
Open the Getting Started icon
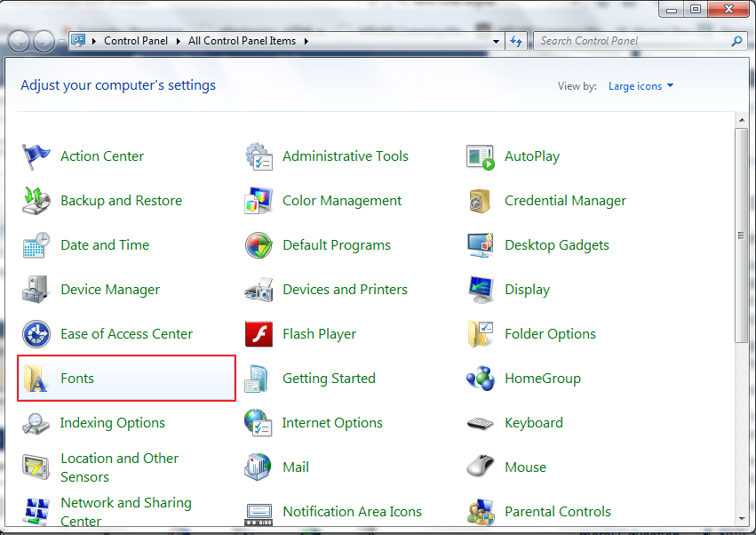[x=257, y=379]
